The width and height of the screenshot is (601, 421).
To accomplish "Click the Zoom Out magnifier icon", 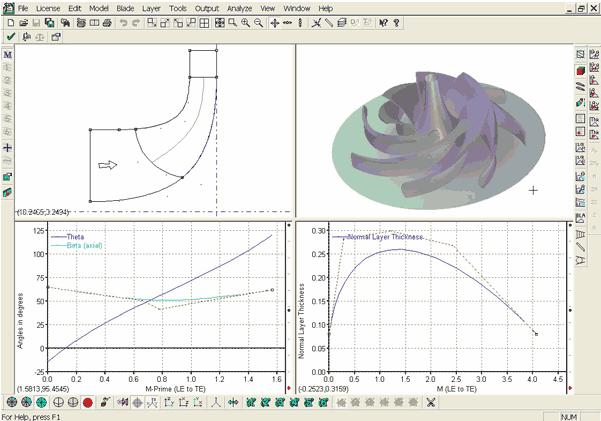I will point(259,23).
